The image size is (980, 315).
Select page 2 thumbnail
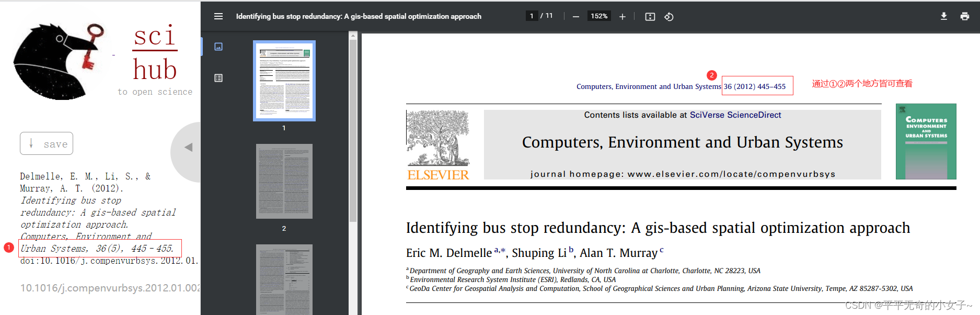(284, 181)
